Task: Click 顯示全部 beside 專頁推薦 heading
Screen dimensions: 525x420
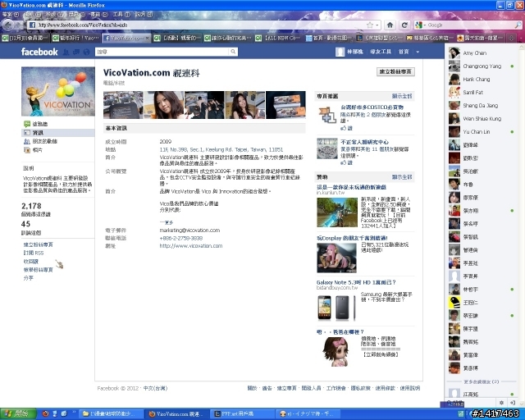Action: tap(402, 96)
